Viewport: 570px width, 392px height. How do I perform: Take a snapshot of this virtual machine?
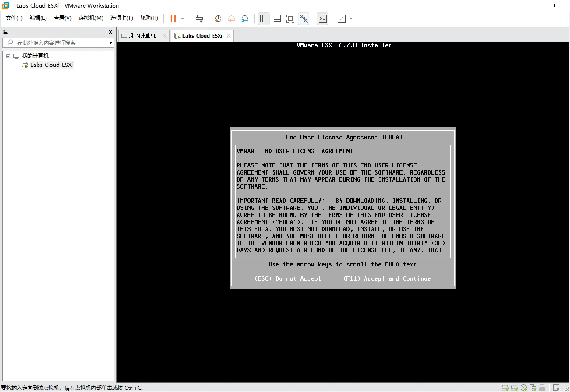tap(218, 19)
